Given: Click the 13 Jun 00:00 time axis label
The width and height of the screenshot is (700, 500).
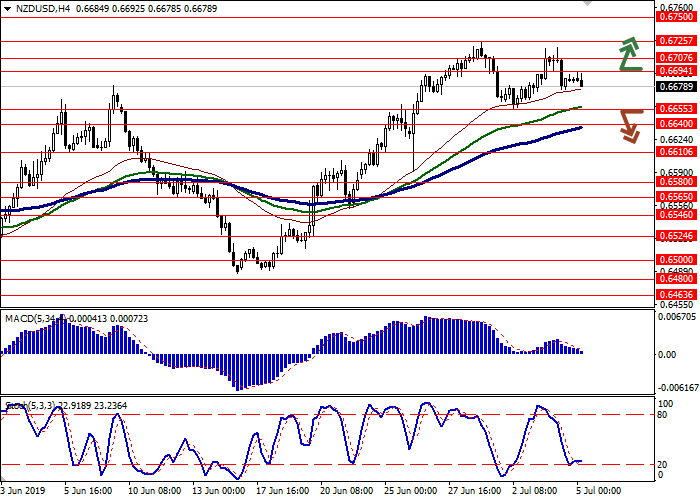Looking at the screenshot, I should (219, 492).
